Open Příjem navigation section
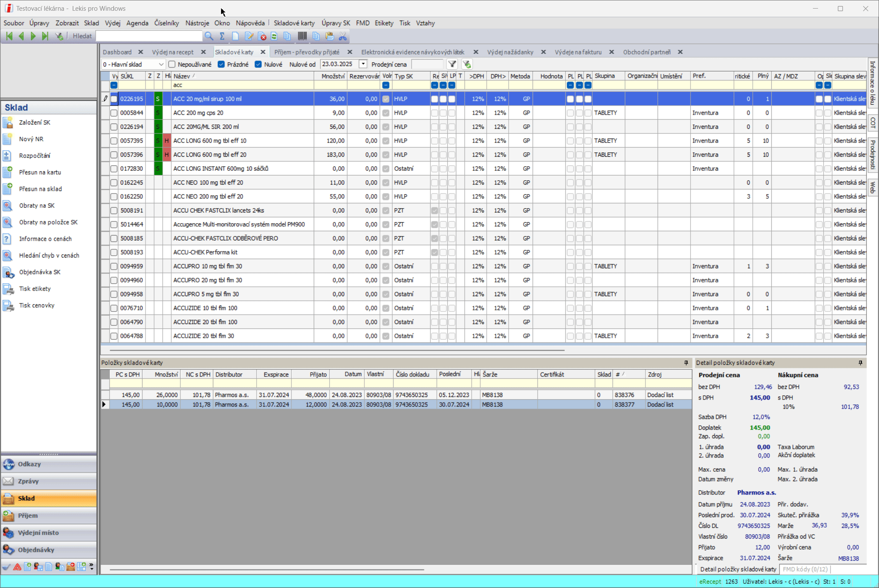 point(48,515)
